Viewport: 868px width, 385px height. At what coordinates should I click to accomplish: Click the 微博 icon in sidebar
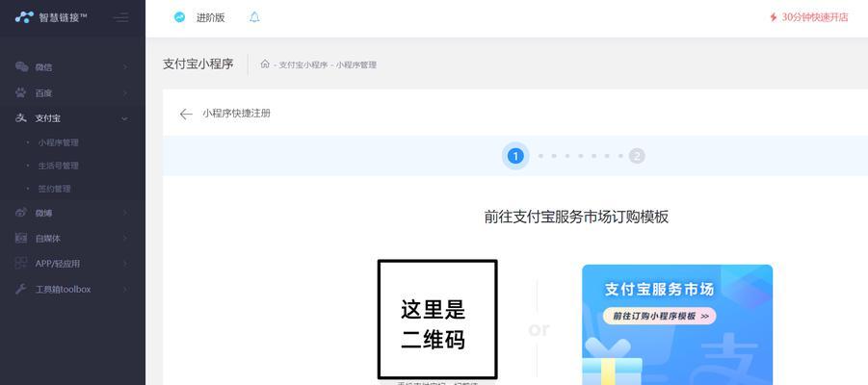click(x=21, y=213)
